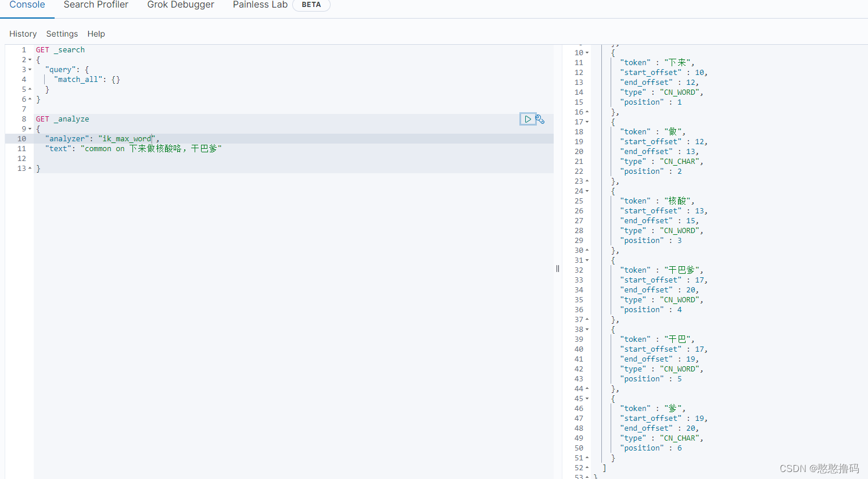Collapse the query fold at editor line 3
Viewport: 868px width, 479px height.
point(30,70)
